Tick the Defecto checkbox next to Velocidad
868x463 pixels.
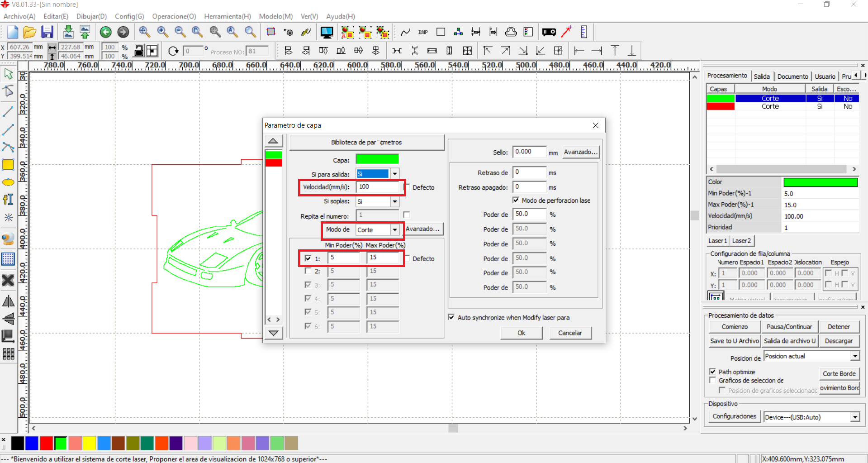407,187
